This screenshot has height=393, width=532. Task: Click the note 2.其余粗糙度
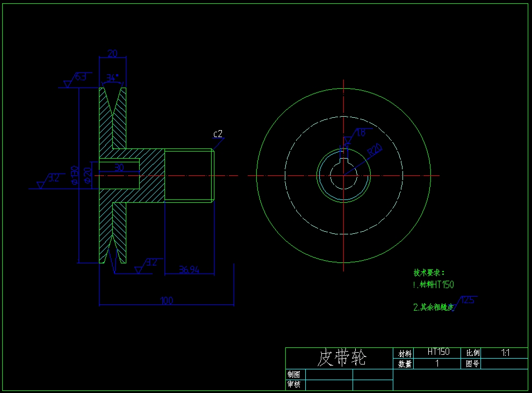tap(433, 307)
